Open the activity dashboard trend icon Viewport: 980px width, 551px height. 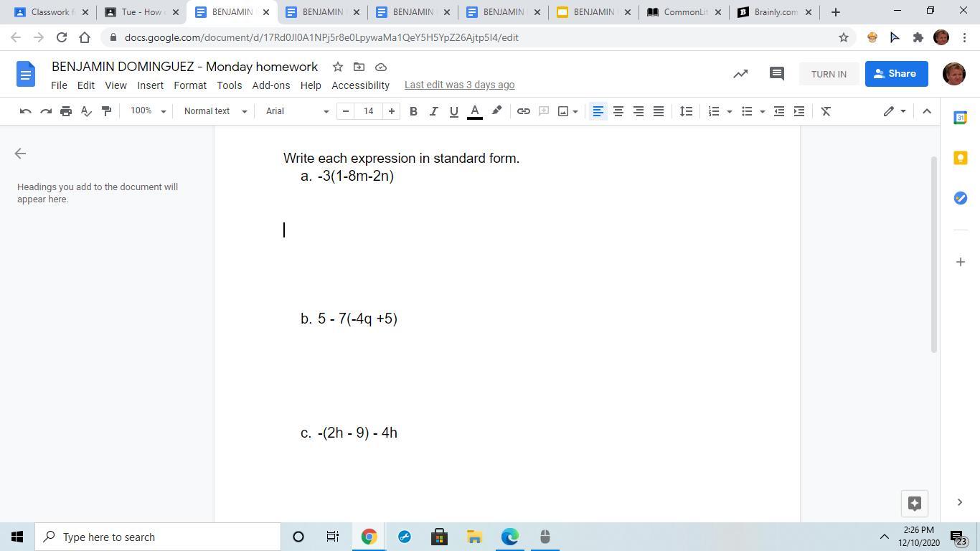(740, 74)
